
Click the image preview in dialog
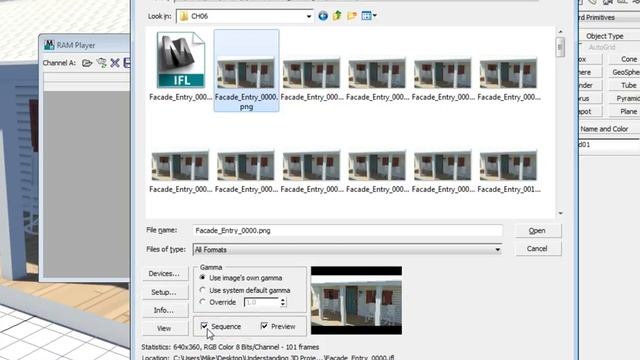(356, 300)
